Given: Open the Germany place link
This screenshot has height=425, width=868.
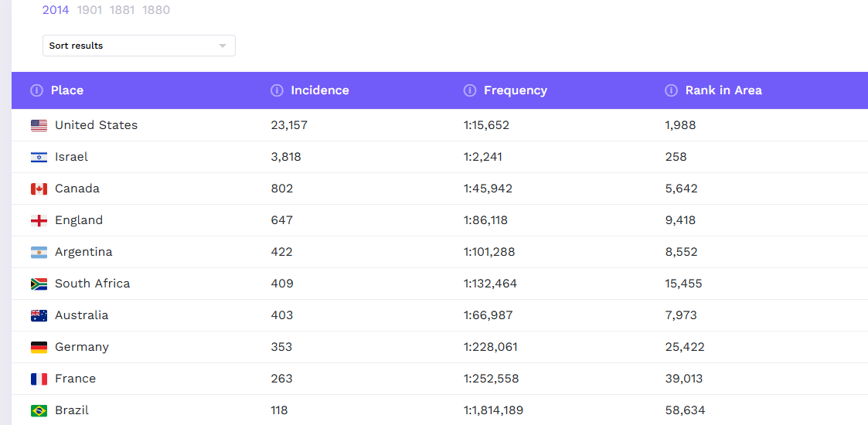Looking at the screenshot, I should click(82, 347).
